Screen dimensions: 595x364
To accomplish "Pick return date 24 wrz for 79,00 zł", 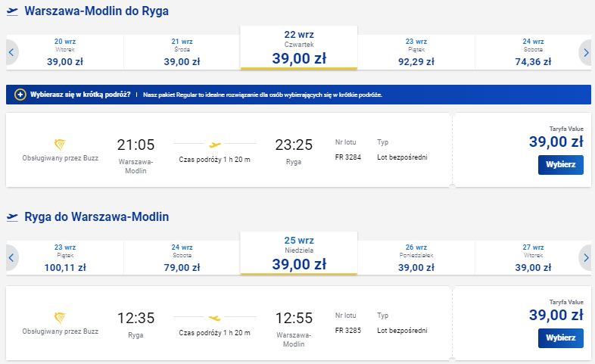I will pyautogui.click(x=182, y=258).
